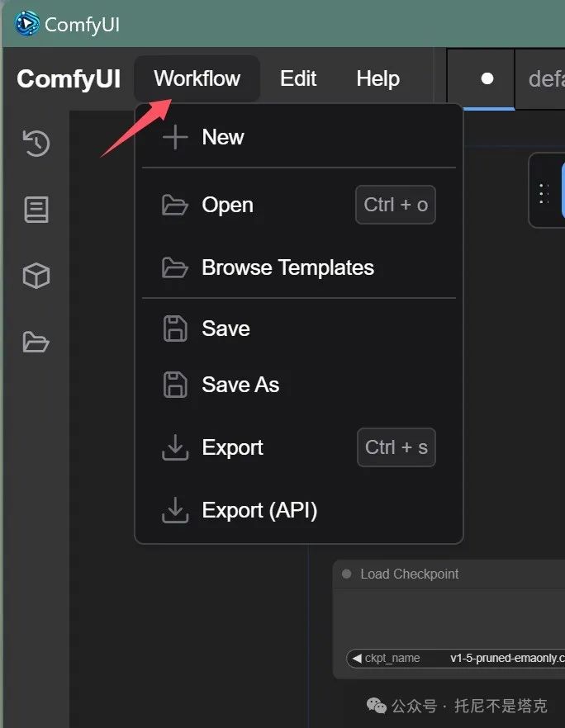The height and width of the screenshot is (728, 565).
Task: Click the download icon beside Export
Action: tap(175, 447)
